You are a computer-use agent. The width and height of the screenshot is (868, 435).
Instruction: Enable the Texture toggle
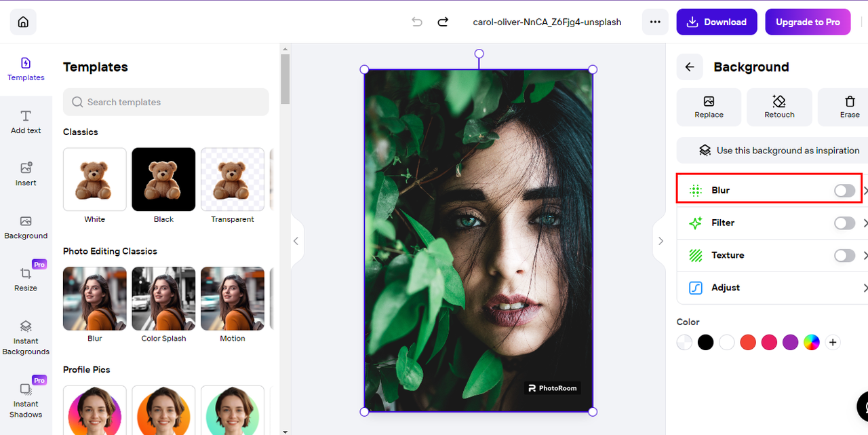[844, 256]
